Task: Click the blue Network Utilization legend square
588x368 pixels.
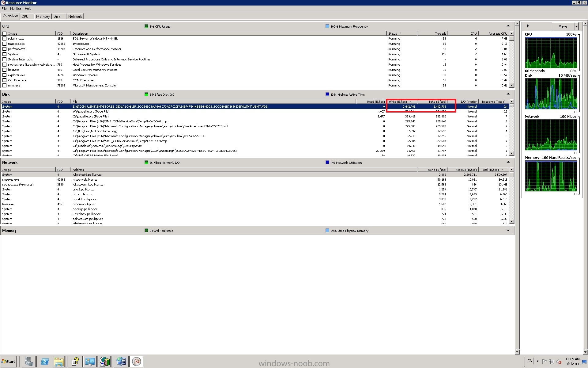Action: pyautogui.click(x=327, y=163)
